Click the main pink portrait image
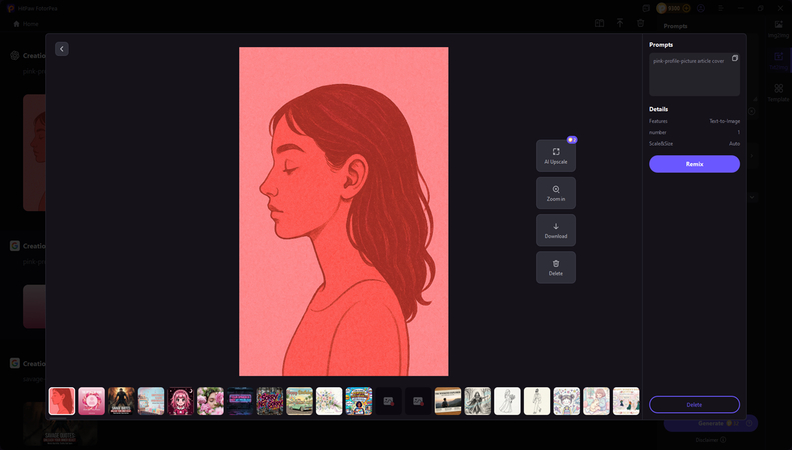The image size is (792, 450). click(343, 211)
